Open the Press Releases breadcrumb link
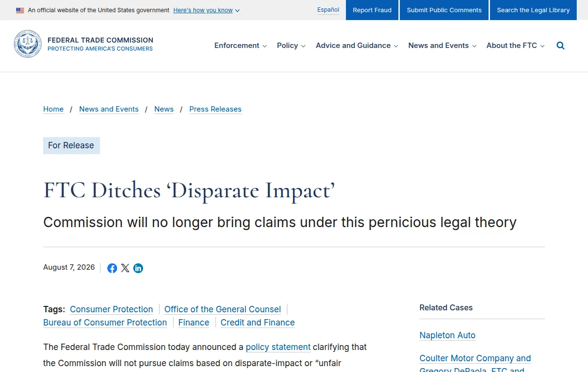 pyautogui.click(x=215, y=109)
